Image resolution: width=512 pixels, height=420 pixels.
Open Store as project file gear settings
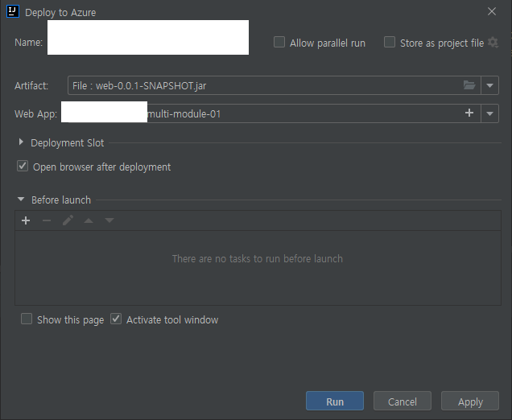[x=493, y=43]
